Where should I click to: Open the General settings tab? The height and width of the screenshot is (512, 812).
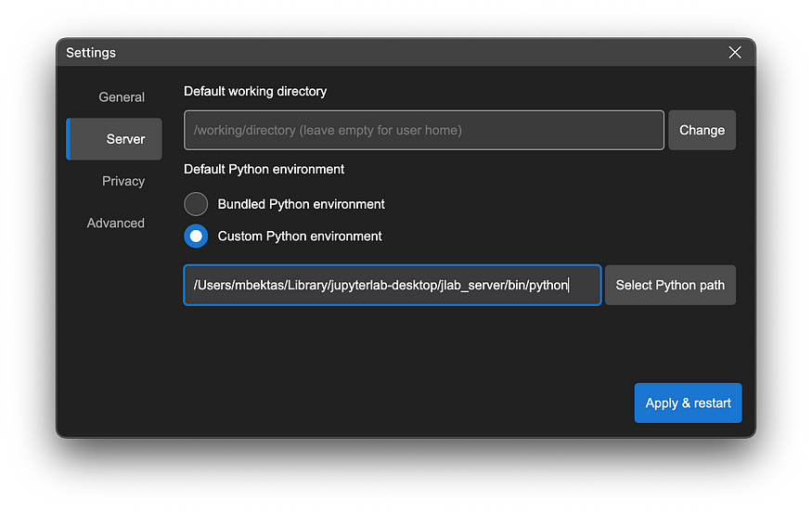coord(122,97)
